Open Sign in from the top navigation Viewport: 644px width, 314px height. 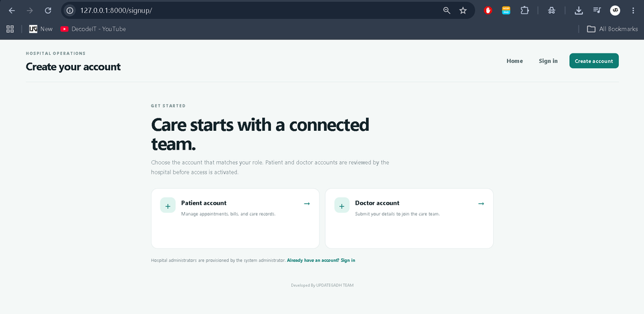[548, 61]
